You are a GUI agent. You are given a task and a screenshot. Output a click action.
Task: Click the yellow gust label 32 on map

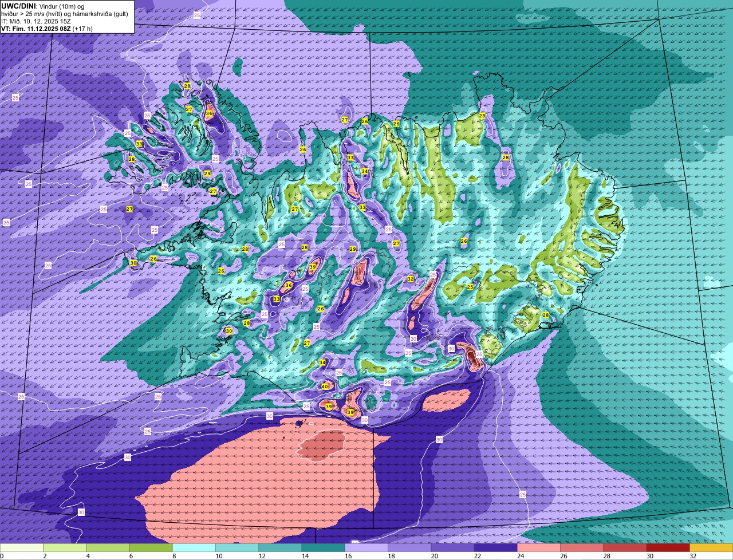click(411, 279)
